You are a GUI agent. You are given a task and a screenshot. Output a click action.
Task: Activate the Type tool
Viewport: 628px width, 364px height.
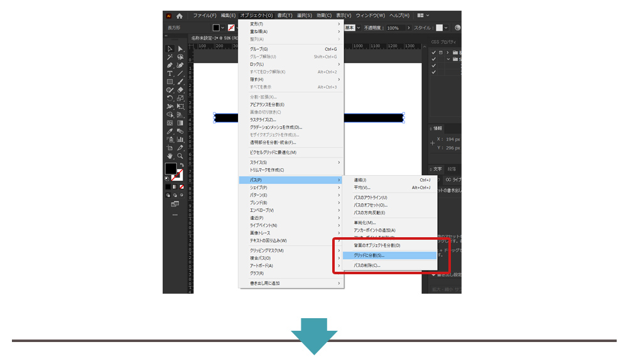(170, 73)
